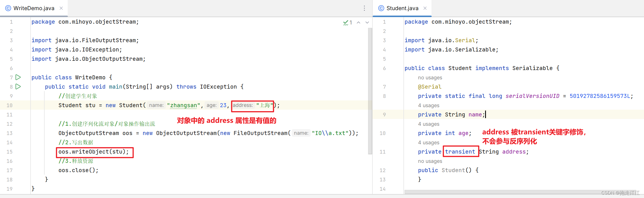Open 'no usages' hint above @Serial annotation

(430, 78)
